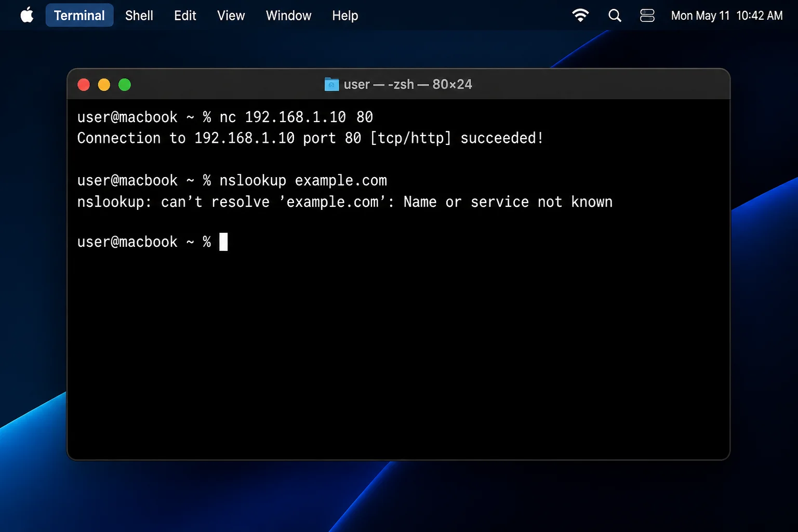
Task: Click the 'nc 192.168.1.10 80' command line
Action: [x=225, y=117]
